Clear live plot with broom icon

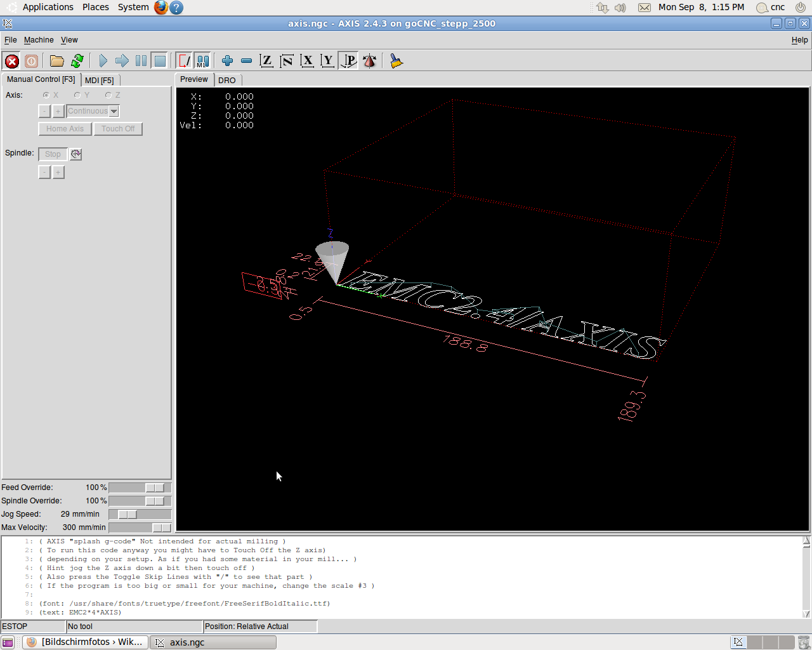tap(396, 61)
